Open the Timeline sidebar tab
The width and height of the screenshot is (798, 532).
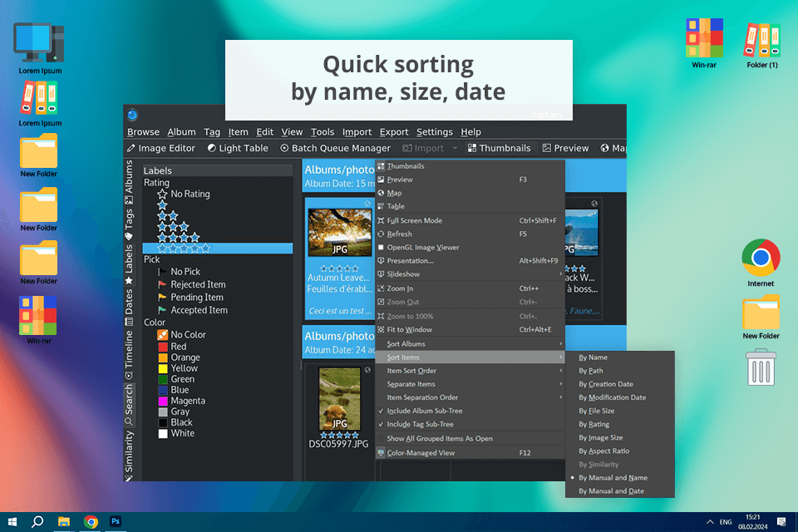click(x=129, y=355)
